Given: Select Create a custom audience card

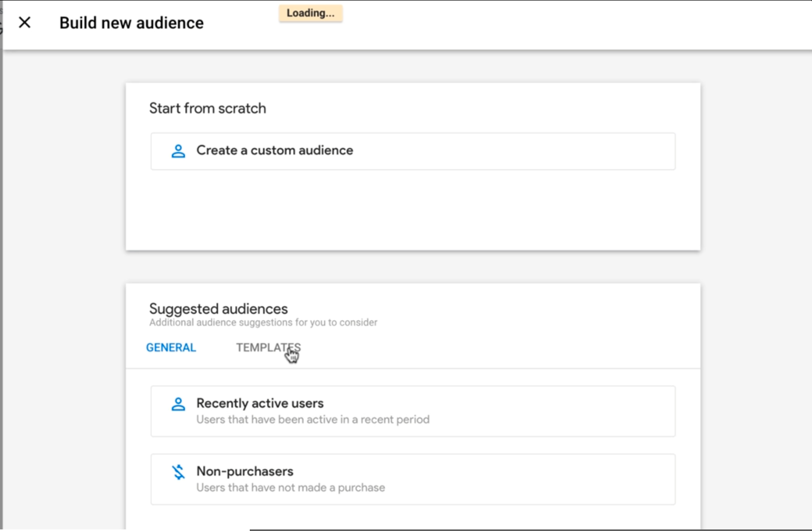Looking at the screenshot, I should (x=413, y=151).
